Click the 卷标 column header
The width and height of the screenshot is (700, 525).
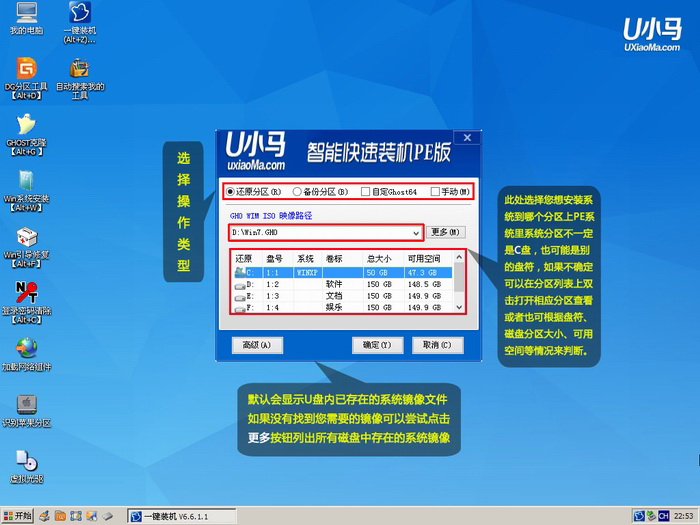point(342,259)
